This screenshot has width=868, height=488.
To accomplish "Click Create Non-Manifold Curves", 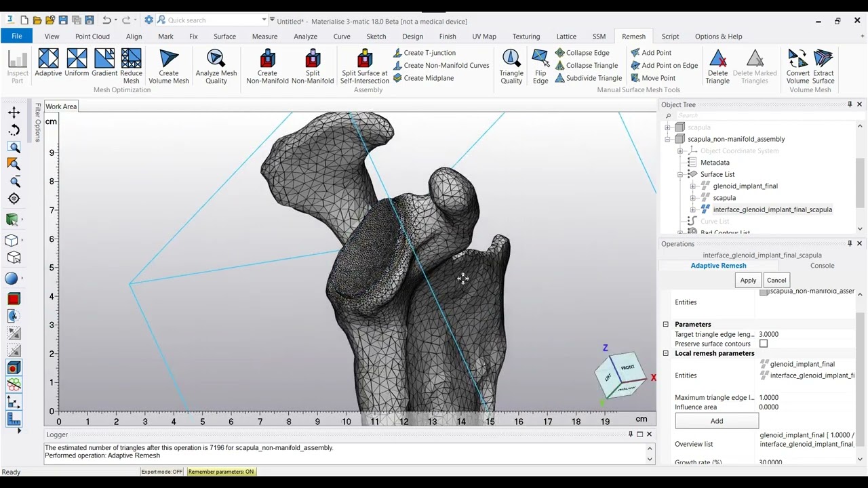I will coord(441,65).
